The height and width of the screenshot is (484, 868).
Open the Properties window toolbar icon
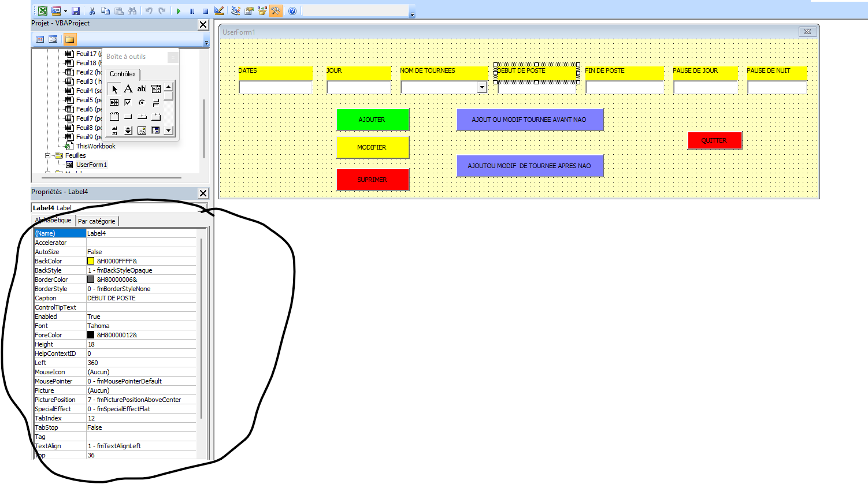click(x=249, y=10)
